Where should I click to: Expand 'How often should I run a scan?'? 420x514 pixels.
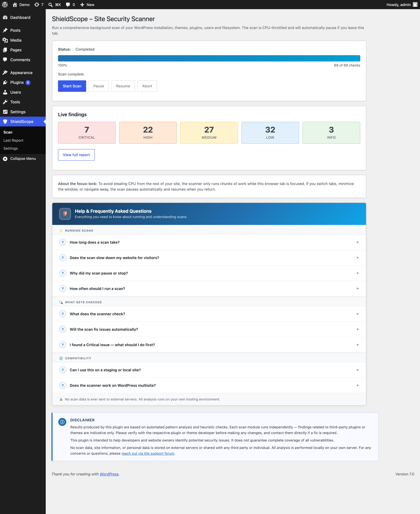coord(209,289)
